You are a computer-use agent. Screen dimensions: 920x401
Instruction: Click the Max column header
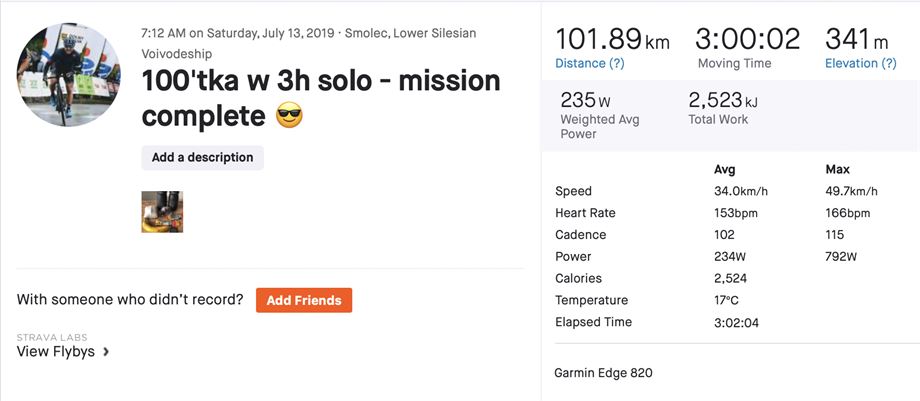coord(837,169)
